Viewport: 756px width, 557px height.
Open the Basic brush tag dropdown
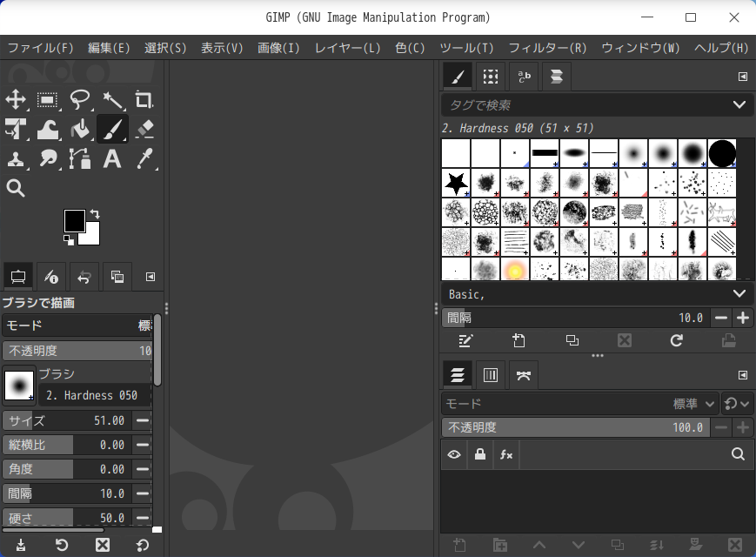(739, 294)
